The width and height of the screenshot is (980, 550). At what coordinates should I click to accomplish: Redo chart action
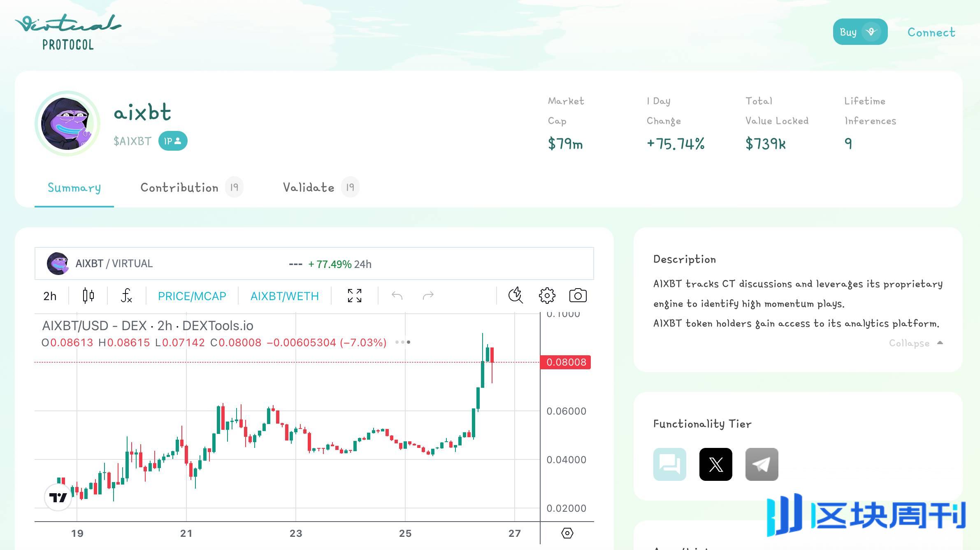(428, 296)
